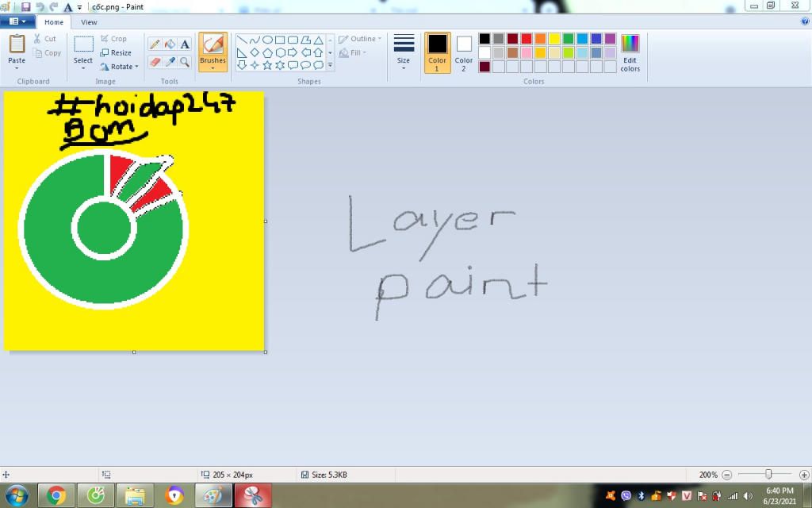Viewport: 812px width, 508px height.
Task: Open Customize Quick Access Toolbar arrow
Action: pos(80,7)
